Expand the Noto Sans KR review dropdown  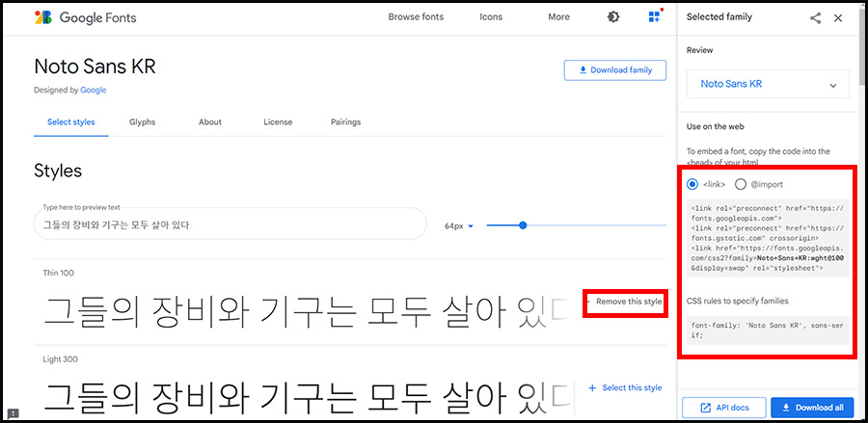(x=768, y=84)
